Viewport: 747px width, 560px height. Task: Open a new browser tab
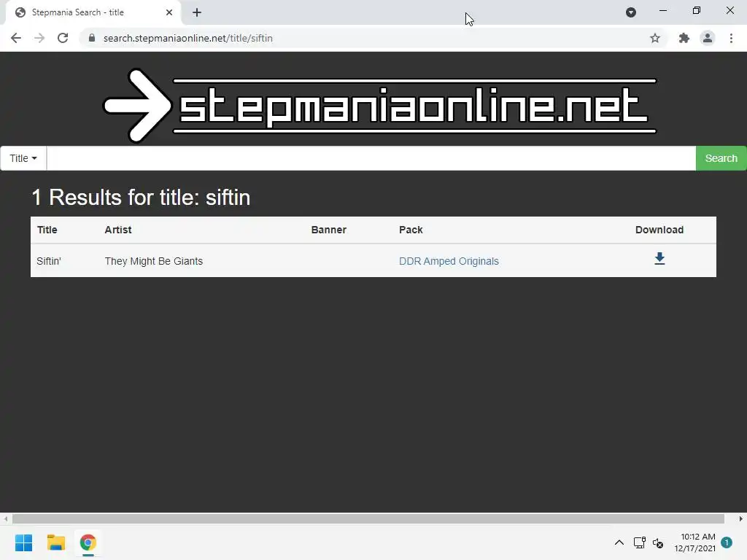click(197, 12)
